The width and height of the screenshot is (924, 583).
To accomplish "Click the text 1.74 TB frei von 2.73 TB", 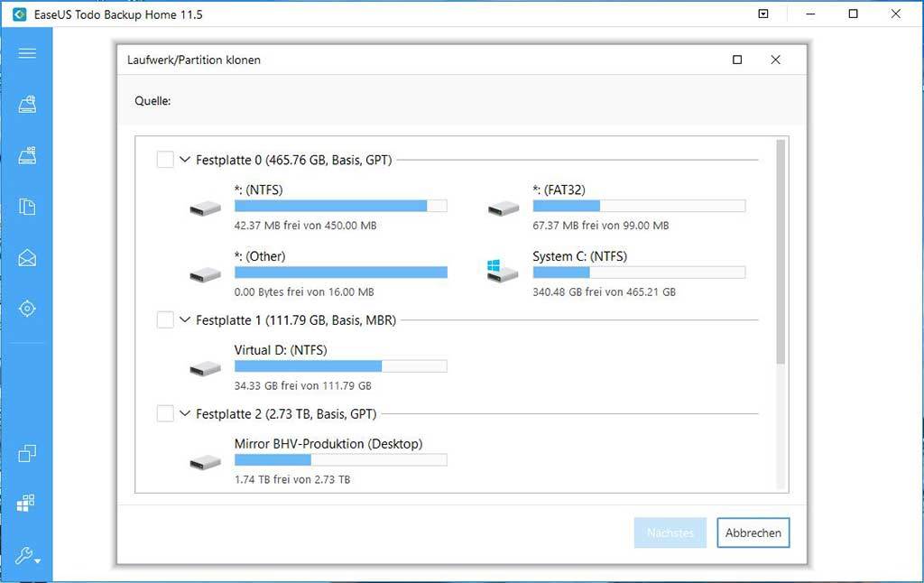I will point(292,479).
